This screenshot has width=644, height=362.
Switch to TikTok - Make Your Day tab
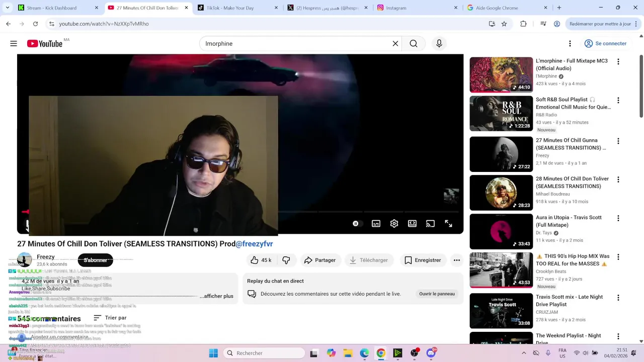(x=237, y=8)
